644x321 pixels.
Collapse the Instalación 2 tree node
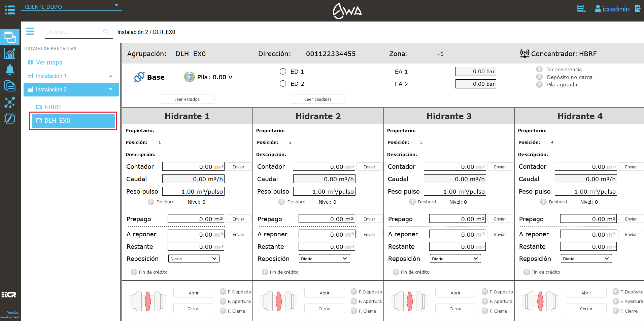click(x=111, y=89)
